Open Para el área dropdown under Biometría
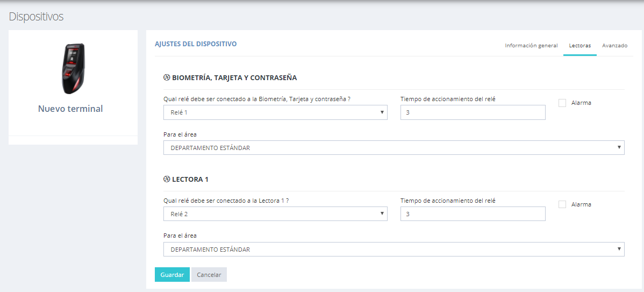The width and height of the screenshot is (644, 292). coord(394,148)
